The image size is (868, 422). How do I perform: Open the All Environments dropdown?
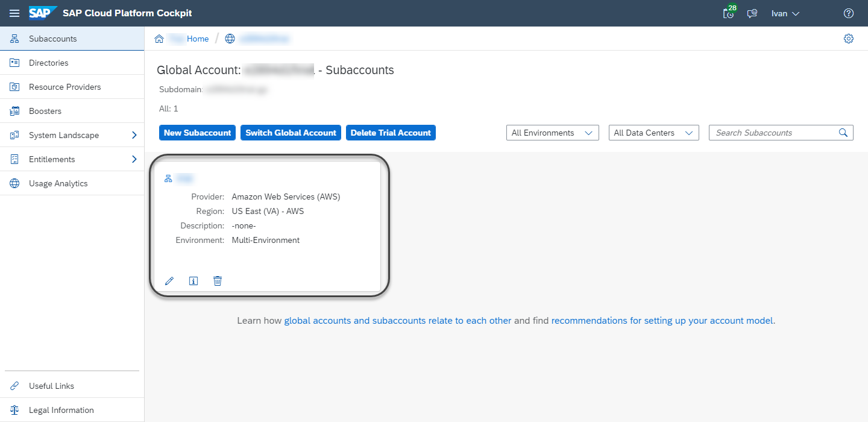tap(553, 133)
